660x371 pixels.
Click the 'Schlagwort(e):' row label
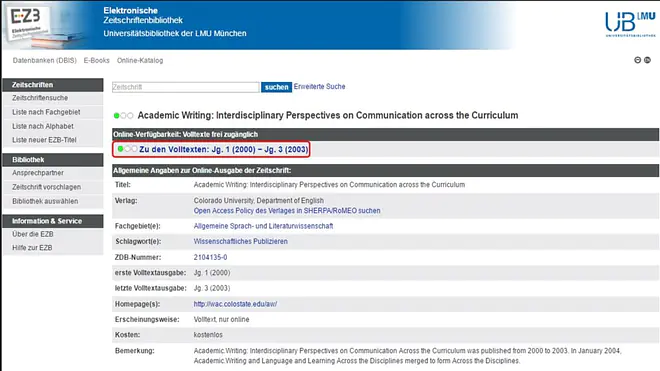click(x=138, y=241)
